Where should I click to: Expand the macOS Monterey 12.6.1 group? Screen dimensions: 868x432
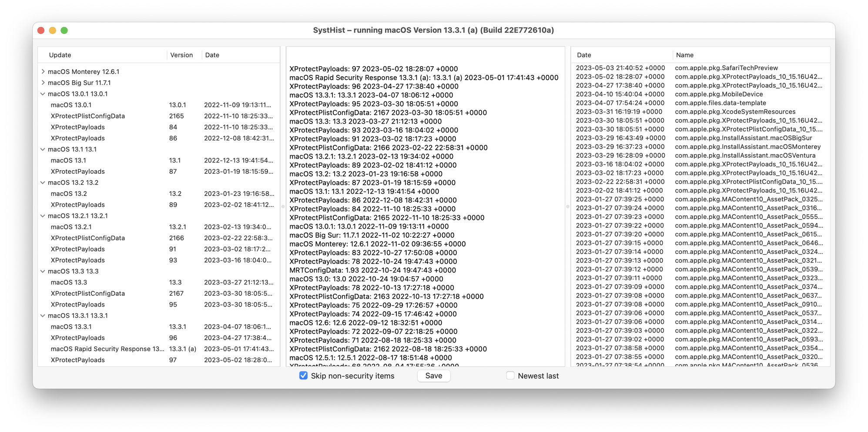[43, 71]
